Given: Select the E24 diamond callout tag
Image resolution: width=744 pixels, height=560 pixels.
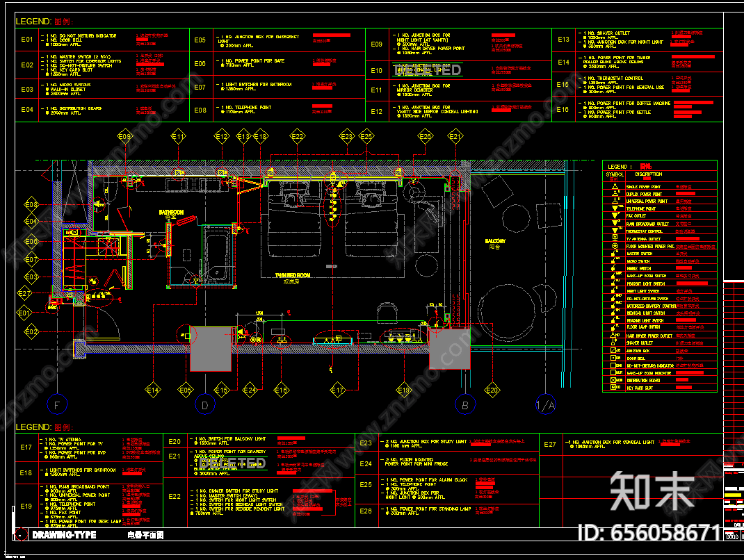Looking at the screenshot, I should click(250, 390).
